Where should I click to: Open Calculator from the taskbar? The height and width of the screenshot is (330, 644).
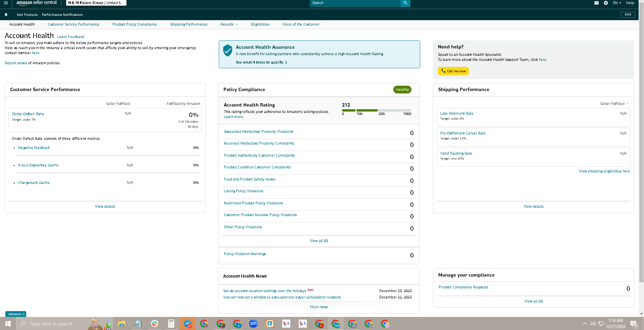pos(171,324)
